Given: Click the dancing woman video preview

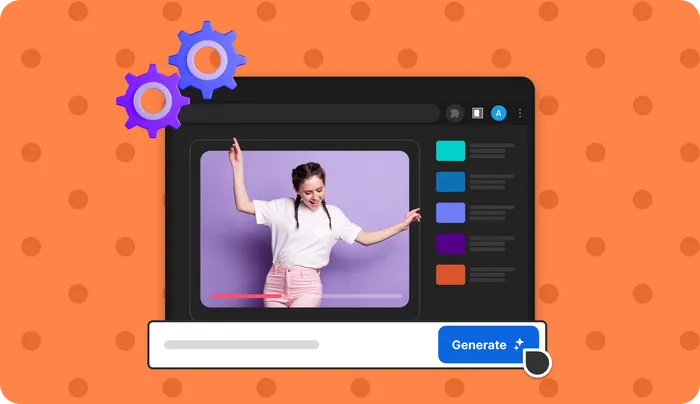Looking at the screenshot, I should (x=304, y=229).
